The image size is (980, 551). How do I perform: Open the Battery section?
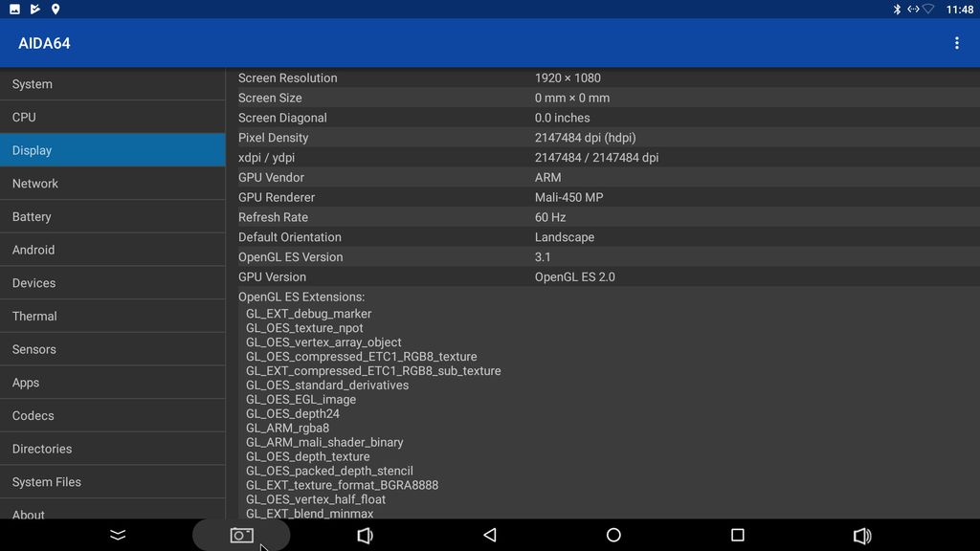click(x=112, y=217)
